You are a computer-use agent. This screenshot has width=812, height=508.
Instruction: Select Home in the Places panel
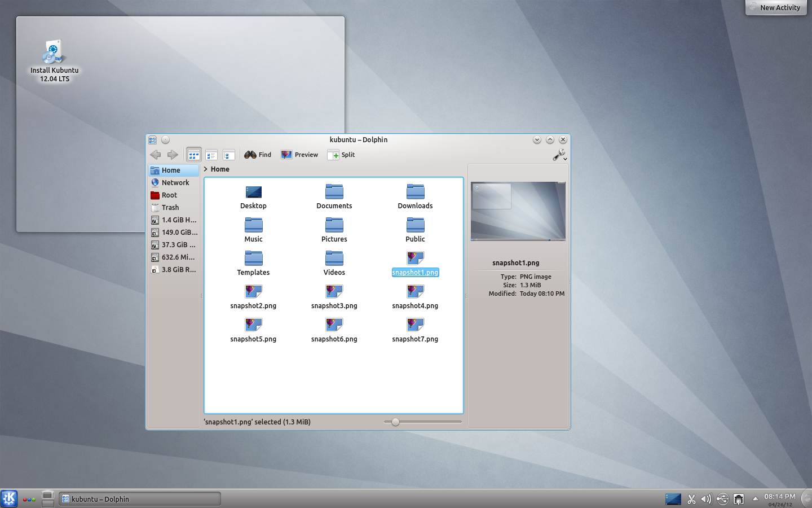click(x=174, y=170)
